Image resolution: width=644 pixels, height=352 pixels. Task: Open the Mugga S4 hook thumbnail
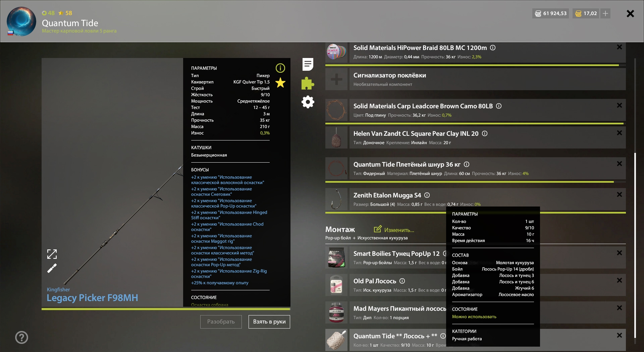(x=336, y=199)
